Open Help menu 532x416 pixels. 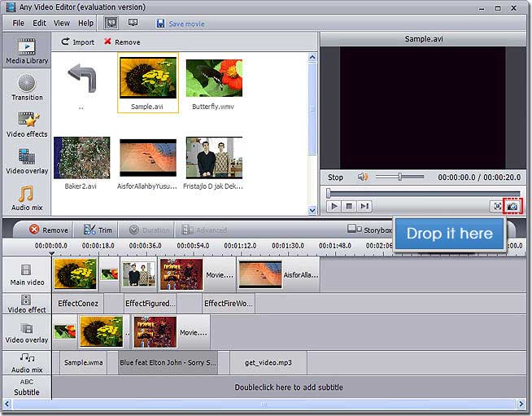tap(86, 23)
